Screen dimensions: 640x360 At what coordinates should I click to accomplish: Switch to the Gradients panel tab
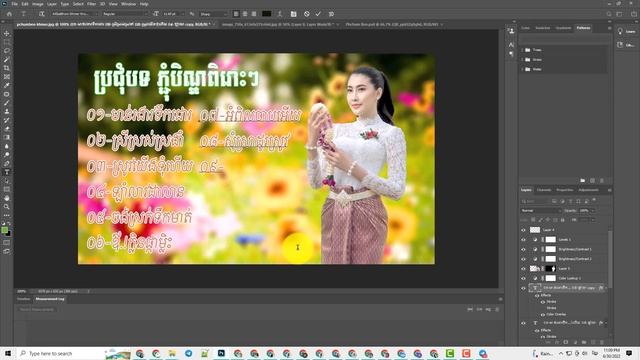563,28
